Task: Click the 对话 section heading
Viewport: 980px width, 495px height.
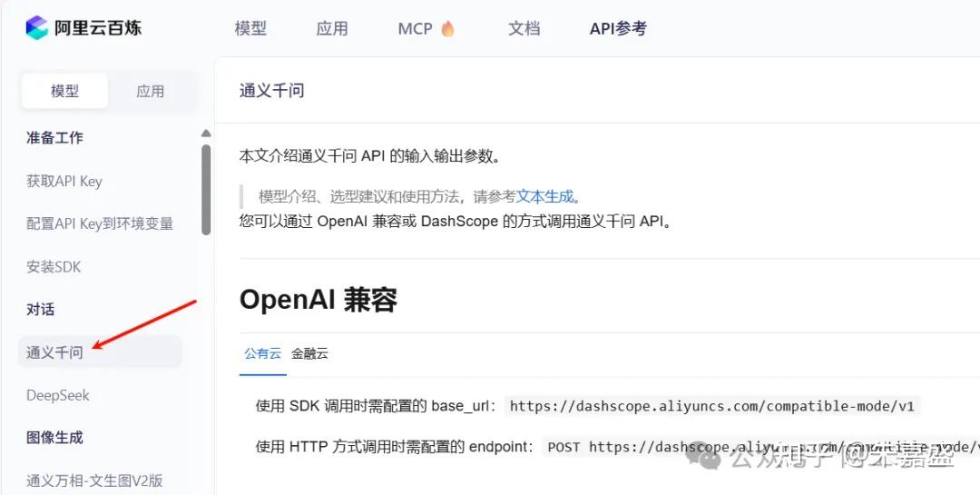Action: [40, 309]
